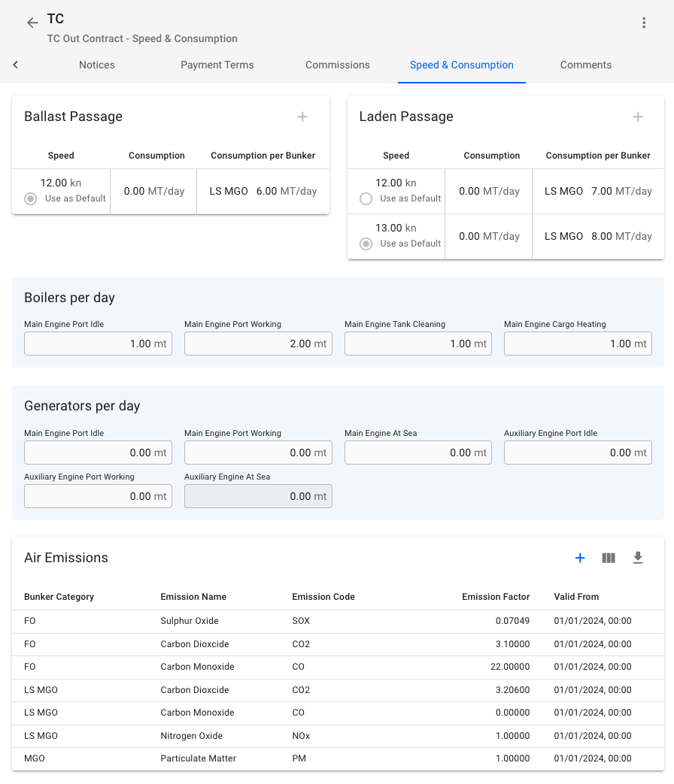Viewport: 674px width, 784px height.
Task: Open the Payment Terms tab
Action: point(217,65)
